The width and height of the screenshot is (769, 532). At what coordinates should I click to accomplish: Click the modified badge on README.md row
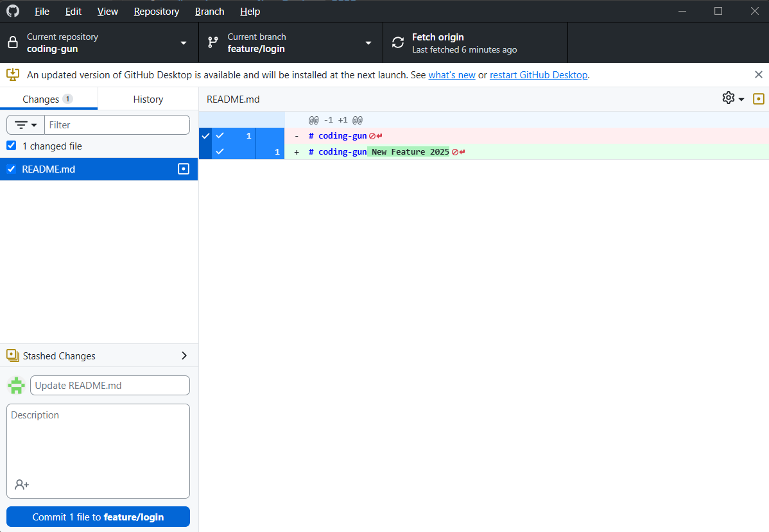(184, 169)
